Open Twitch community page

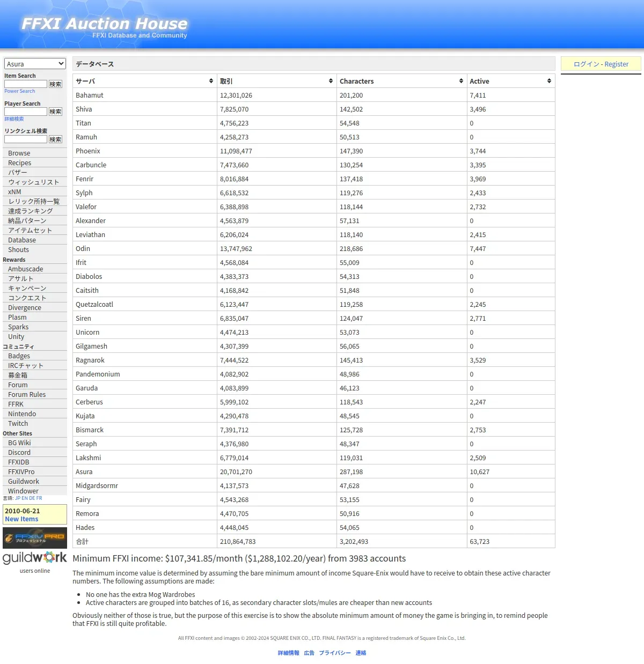tap(35, 423)
